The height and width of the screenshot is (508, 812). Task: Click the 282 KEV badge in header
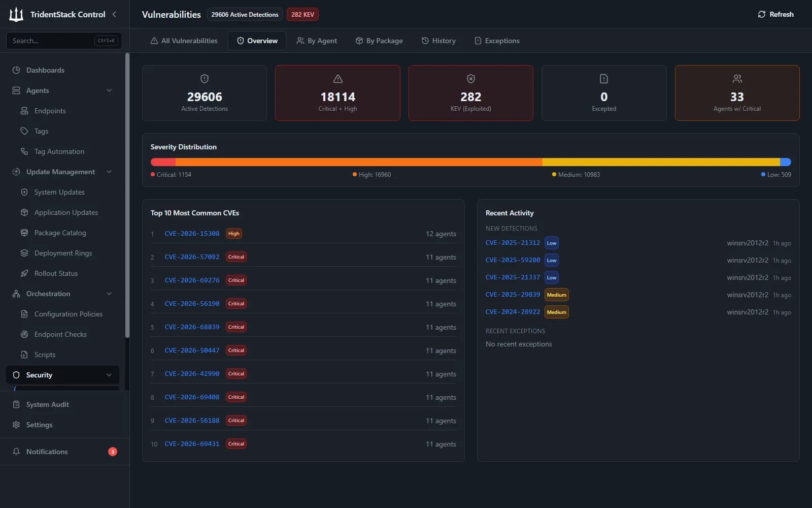click(x=302, y=14)
